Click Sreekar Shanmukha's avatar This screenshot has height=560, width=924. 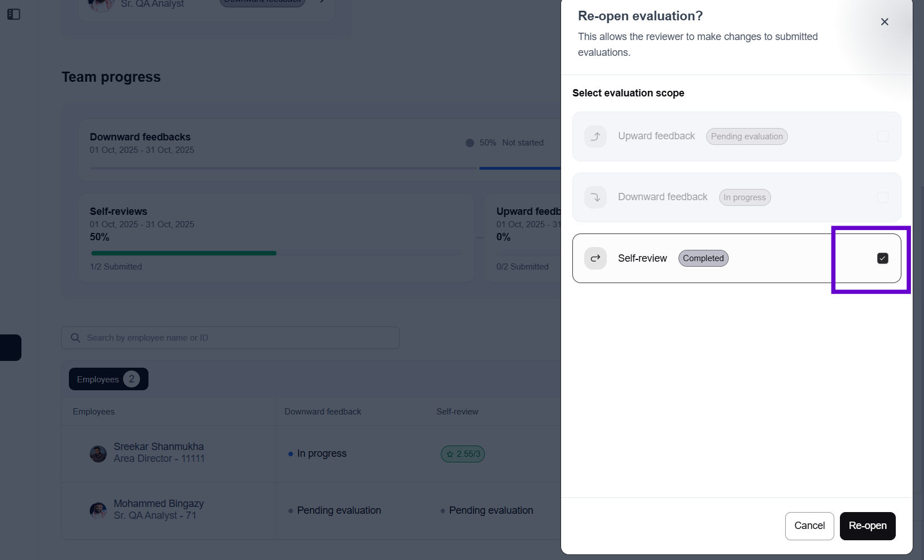98,453
